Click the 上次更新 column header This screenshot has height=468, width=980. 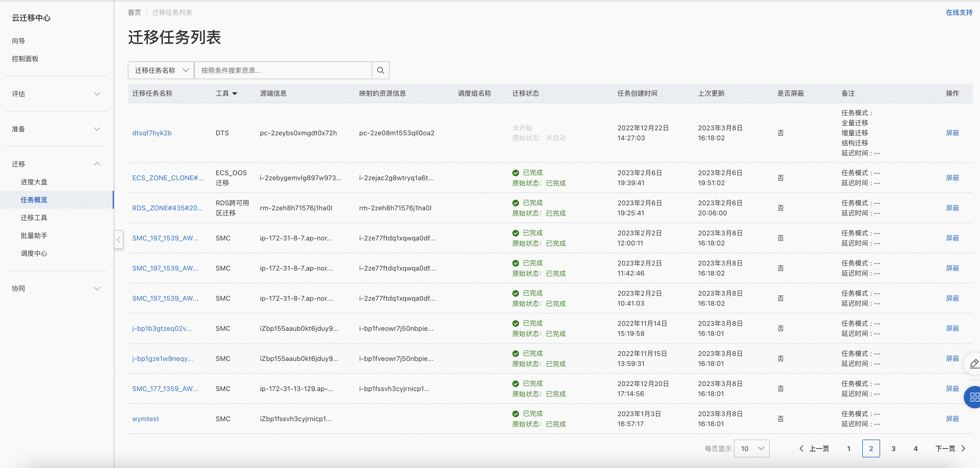711,93
